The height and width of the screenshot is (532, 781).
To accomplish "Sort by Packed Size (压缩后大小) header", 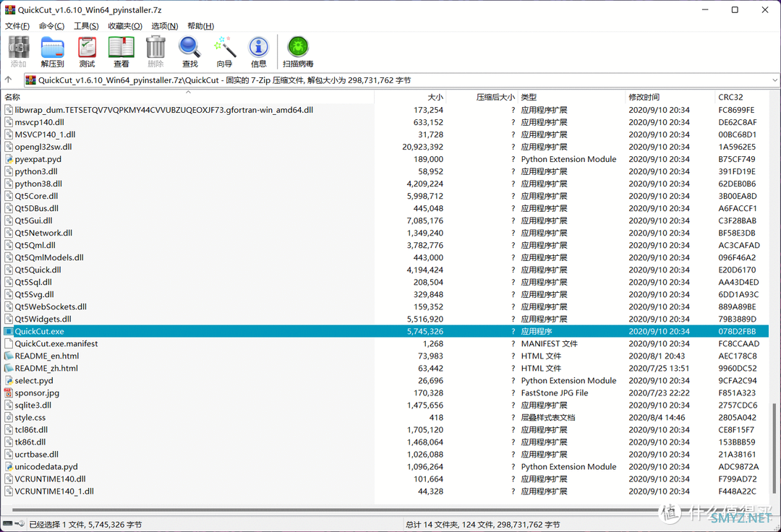I will [x=482, y=97].
